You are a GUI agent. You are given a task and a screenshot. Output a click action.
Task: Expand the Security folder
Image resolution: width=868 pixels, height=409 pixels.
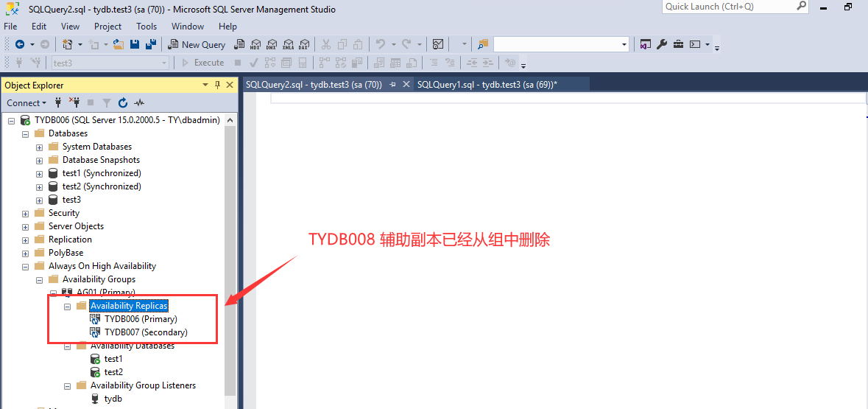click(25, 214)
